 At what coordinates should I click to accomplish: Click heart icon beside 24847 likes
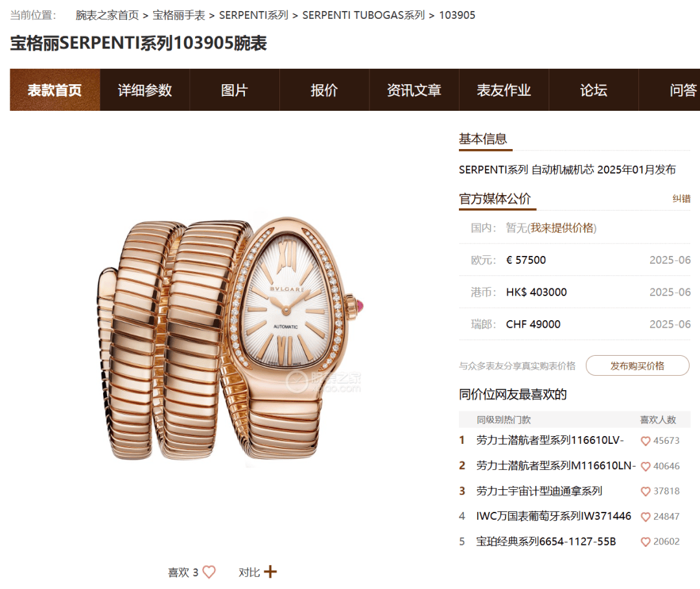[645, 516]
